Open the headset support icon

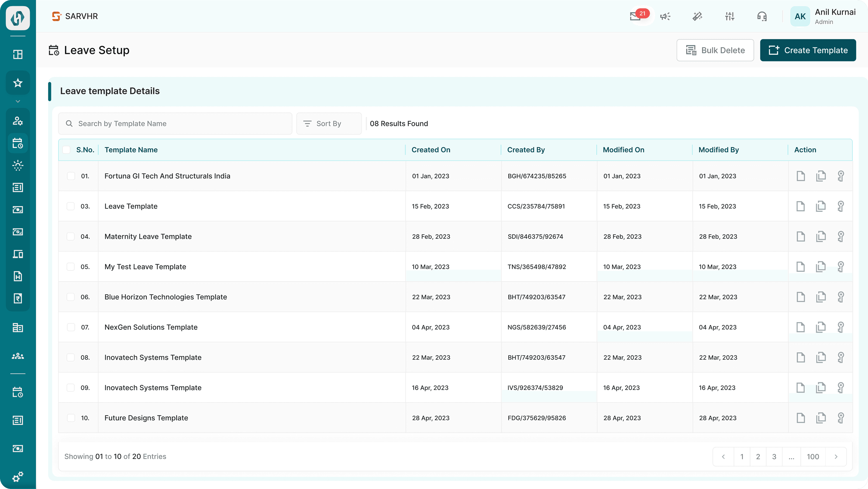coord(762,16)
